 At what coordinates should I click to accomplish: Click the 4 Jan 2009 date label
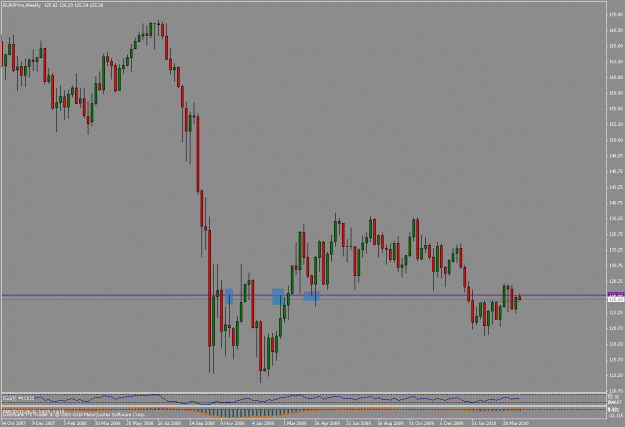263,423
